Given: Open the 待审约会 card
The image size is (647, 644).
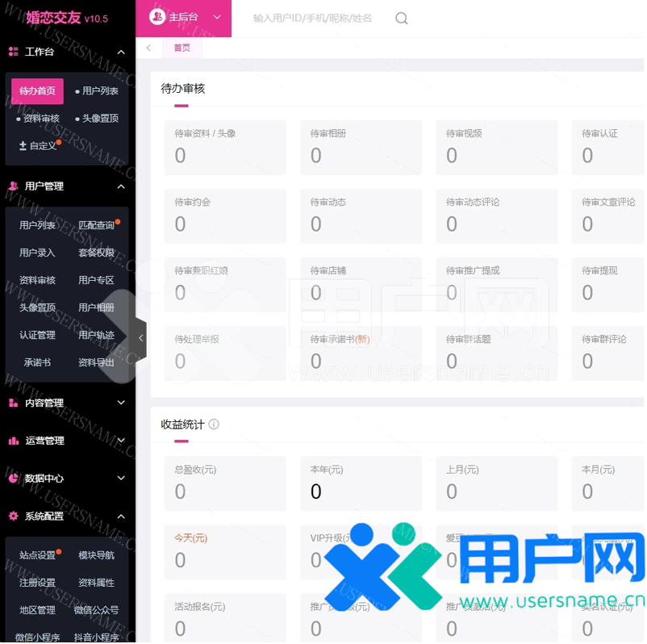Looking at the screenshot, I should click(225, 216).
